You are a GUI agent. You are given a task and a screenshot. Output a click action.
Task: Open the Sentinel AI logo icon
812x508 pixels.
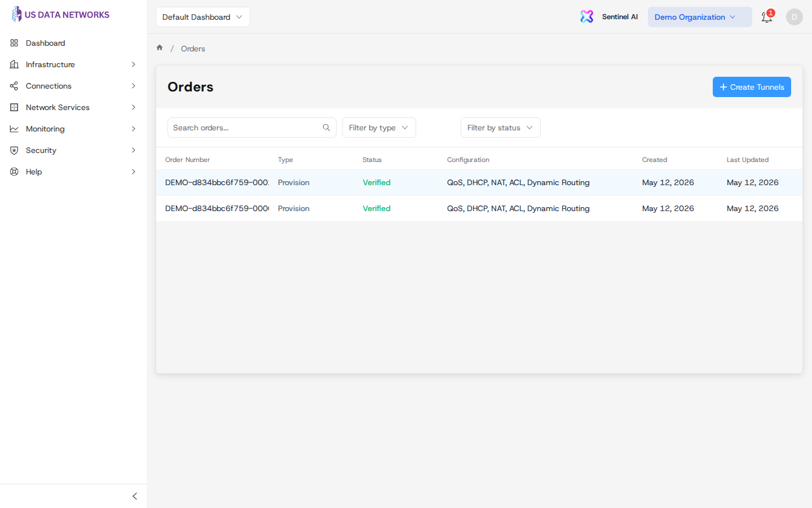pos(587,16)
